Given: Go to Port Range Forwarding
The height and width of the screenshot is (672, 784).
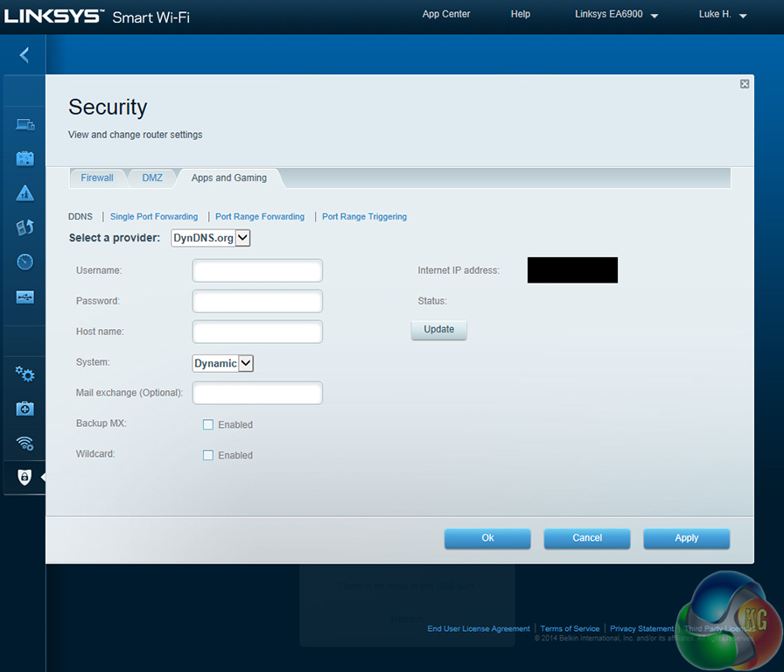Looking at the screenshot, I should tap(260, 216).
